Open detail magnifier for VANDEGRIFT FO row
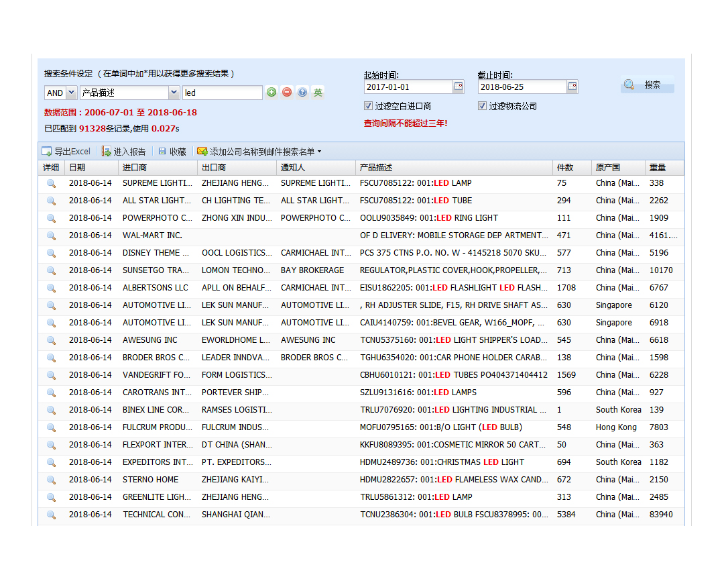The width and height of the screenshot is (728, 577). point(51,375)
